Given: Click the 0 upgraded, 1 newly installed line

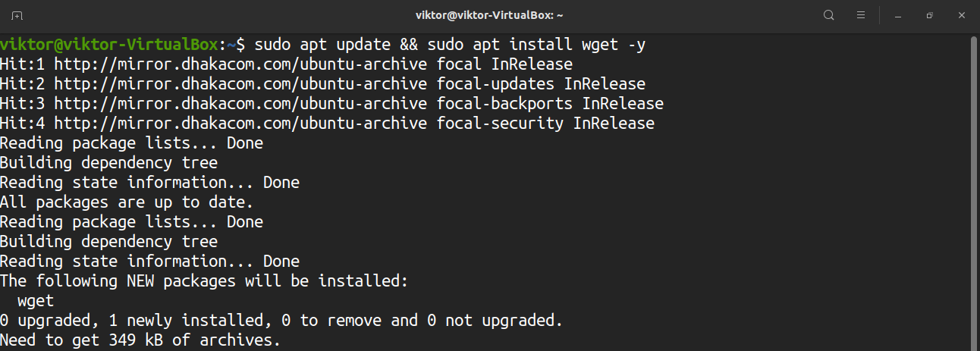Looking at the screenshot, I should 281,321.
